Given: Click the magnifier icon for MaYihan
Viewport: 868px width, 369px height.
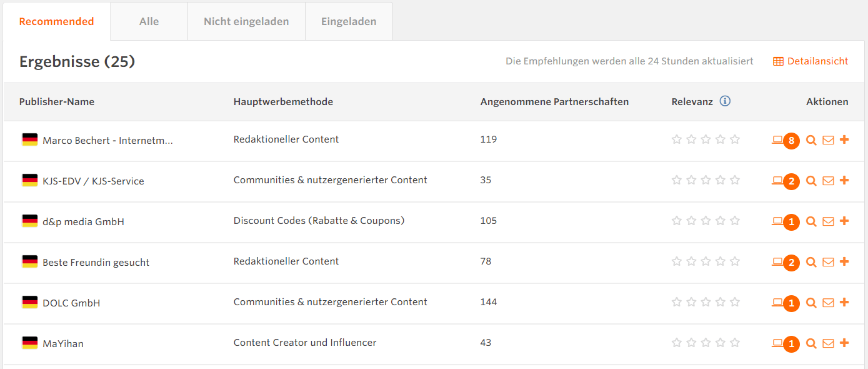Looking at the screenshot, I should point(811,343).
